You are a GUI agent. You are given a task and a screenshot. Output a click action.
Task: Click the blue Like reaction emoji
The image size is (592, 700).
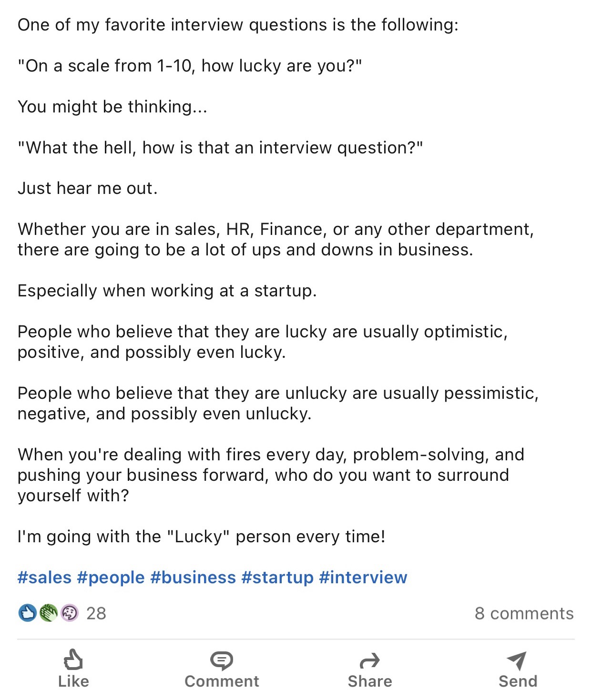(x=27, y=613)
